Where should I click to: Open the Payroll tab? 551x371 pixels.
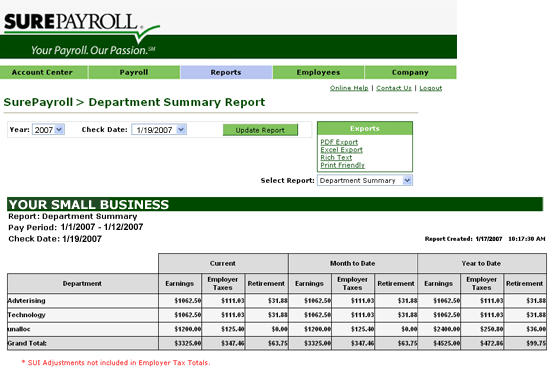click(x=134, y=72)
